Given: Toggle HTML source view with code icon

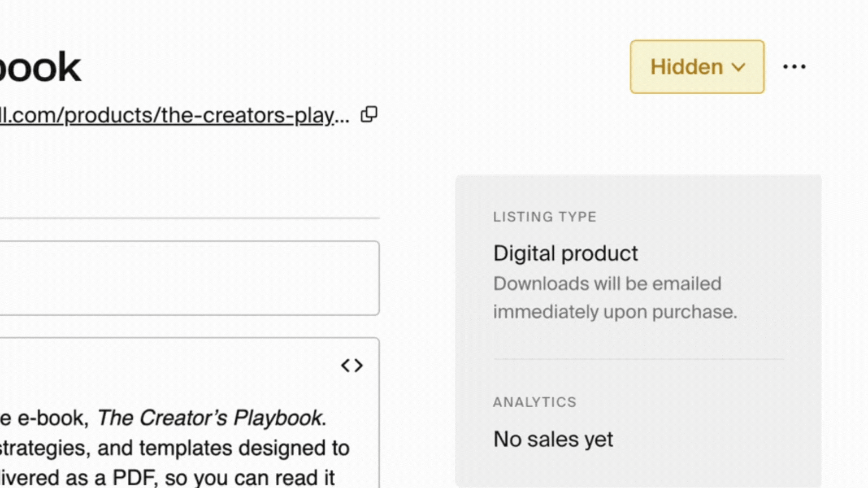Looking at the screenshot, I should click(x=351, y=365).
